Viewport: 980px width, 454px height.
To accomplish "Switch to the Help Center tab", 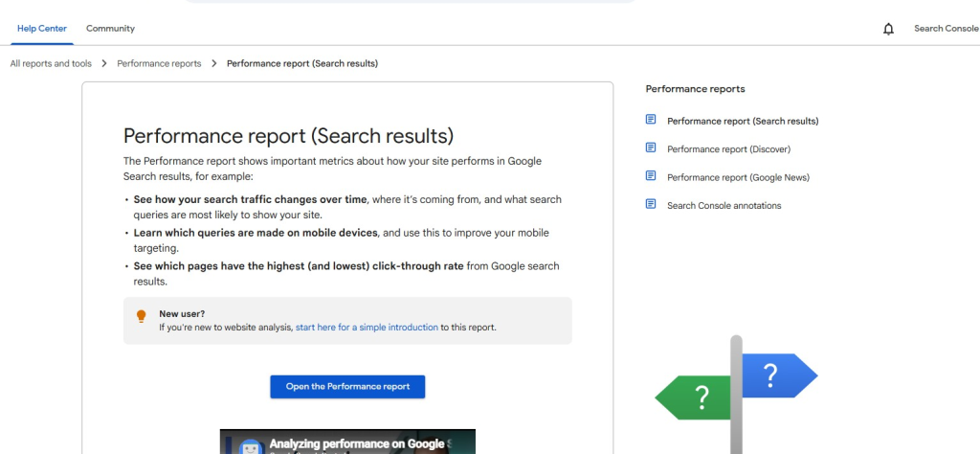I will [x=42, y=29].
